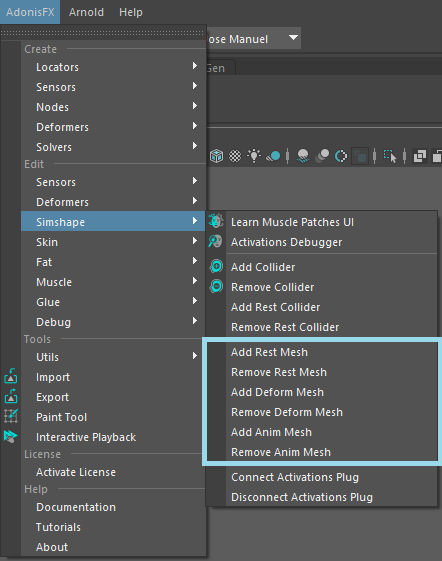Open the Skin submenu
This screenshot has height=561, width=442.
(x=113, y=242)
